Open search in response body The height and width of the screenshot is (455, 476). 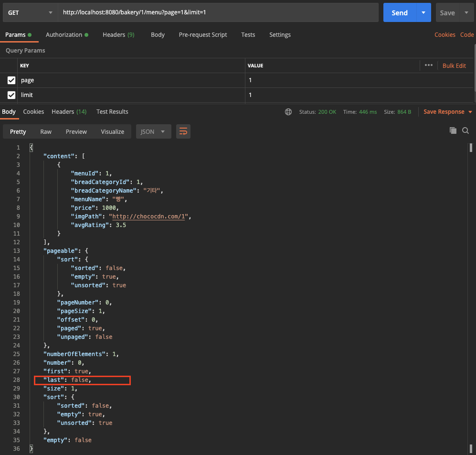(465, 130)
